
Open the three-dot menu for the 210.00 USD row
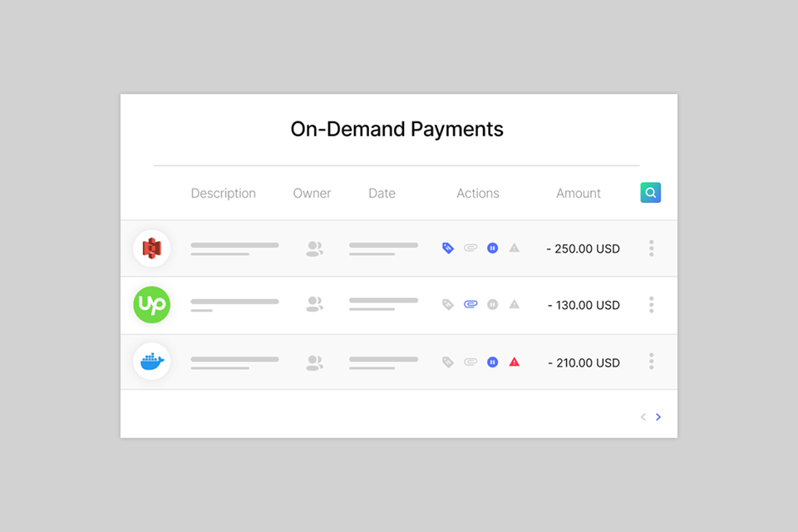click(x=652, y=362)
